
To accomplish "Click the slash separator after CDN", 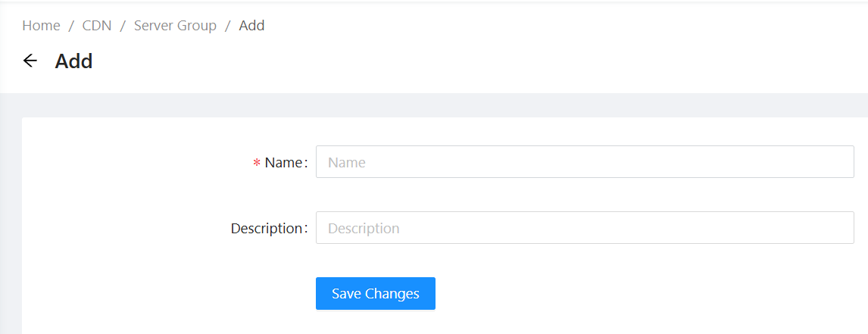I will pos(123,26).
